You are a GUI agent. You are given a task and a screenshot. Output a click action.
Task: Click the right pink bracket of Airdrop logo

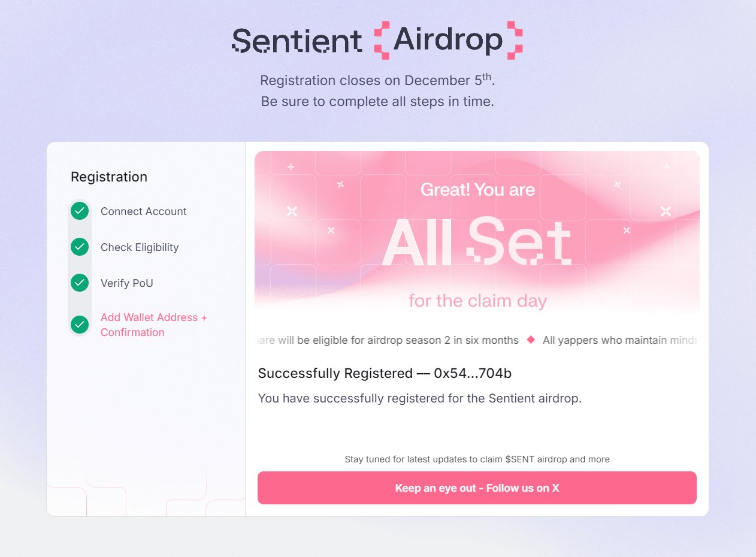coord(514,40)
